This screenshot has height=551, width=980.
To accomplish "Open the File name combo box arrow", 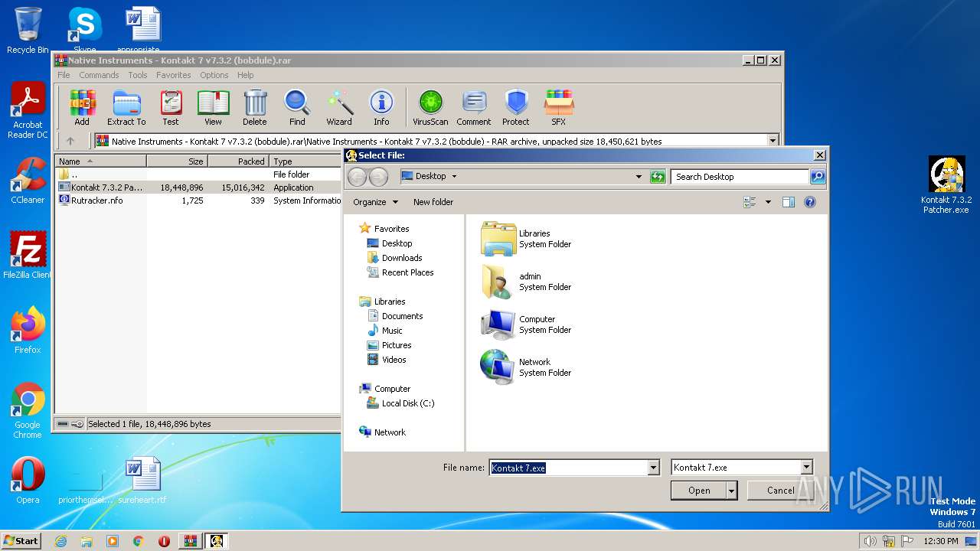I will tap(653, 468).
